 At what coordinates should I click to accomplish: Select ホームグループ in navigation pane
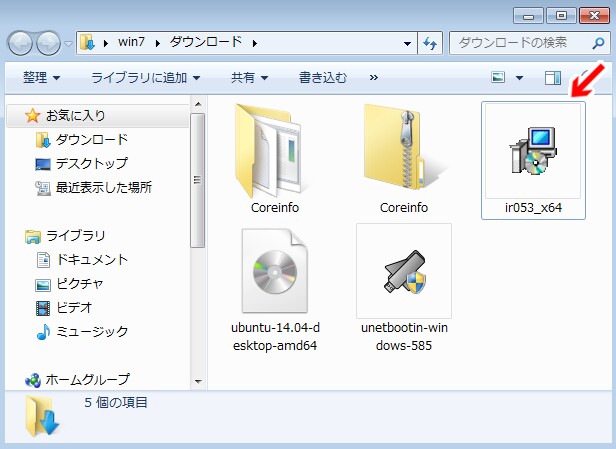point(87,379)
